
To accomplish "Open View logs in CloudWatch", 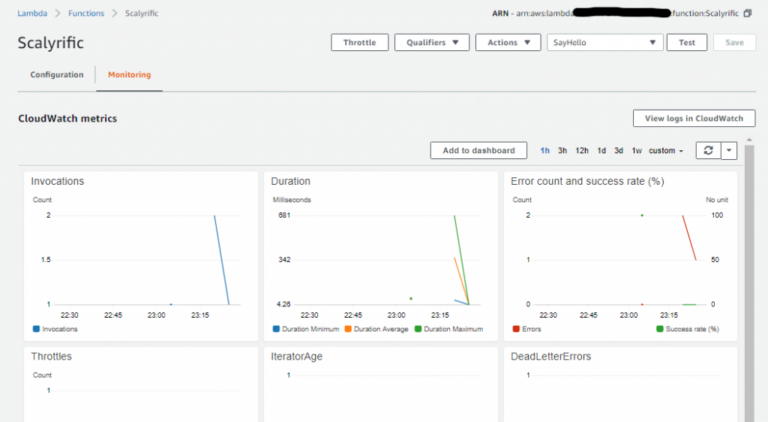I will point(694,118).
